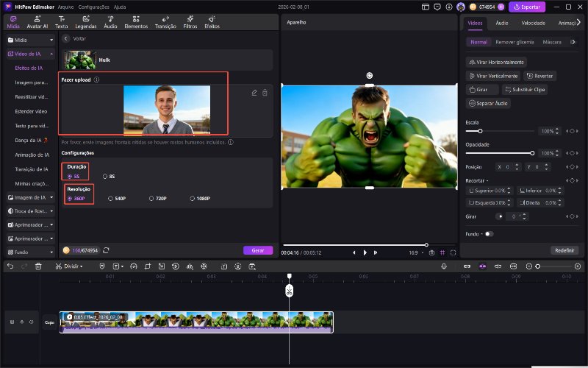Toggle track visibility eye icon on timeline
Screen dimensions: 588x368
(22, 322)
